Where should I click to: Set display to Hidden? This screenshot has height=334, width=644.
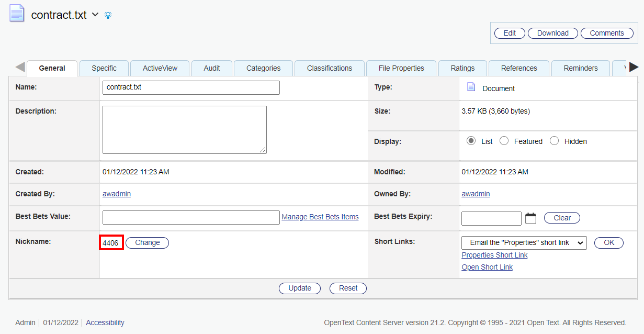click(554, 141)
